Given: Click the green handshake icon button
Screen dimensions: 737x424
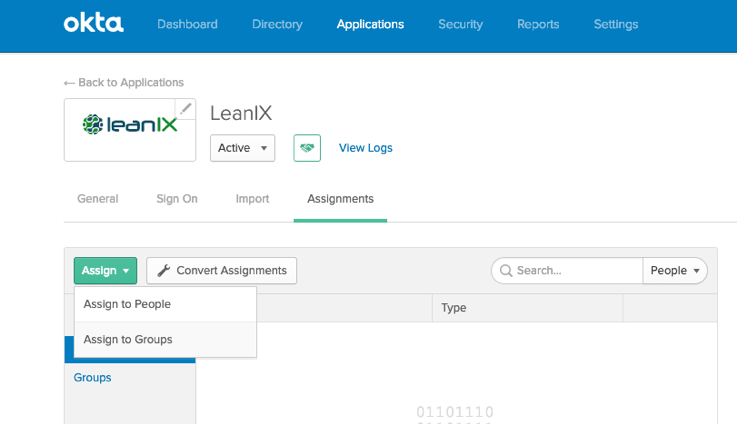Looking at the screenshot, I should coord(307,148).
